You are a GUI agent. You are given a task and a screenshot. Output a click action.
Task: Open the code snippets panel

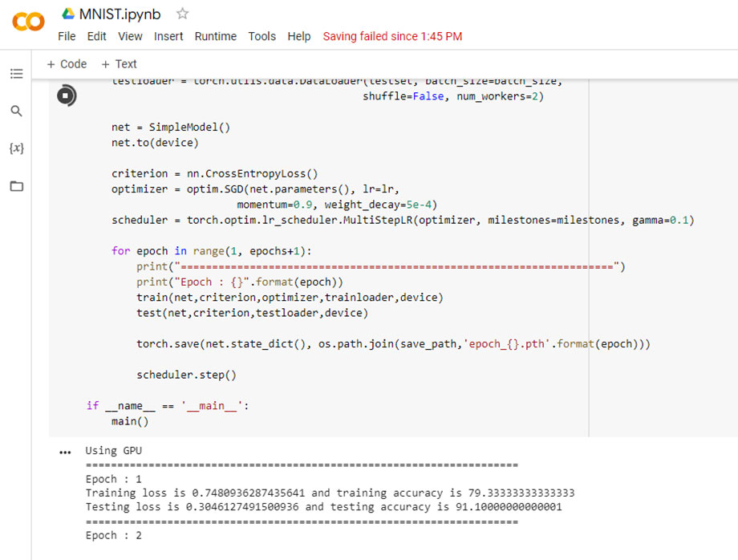point(16,148)
